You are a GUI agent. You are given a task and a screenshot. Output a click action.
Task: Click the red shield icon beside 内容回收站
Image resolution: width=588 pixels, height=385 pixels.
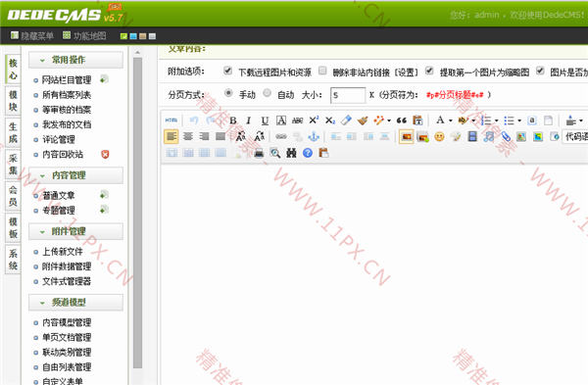(x=105, y=154)
